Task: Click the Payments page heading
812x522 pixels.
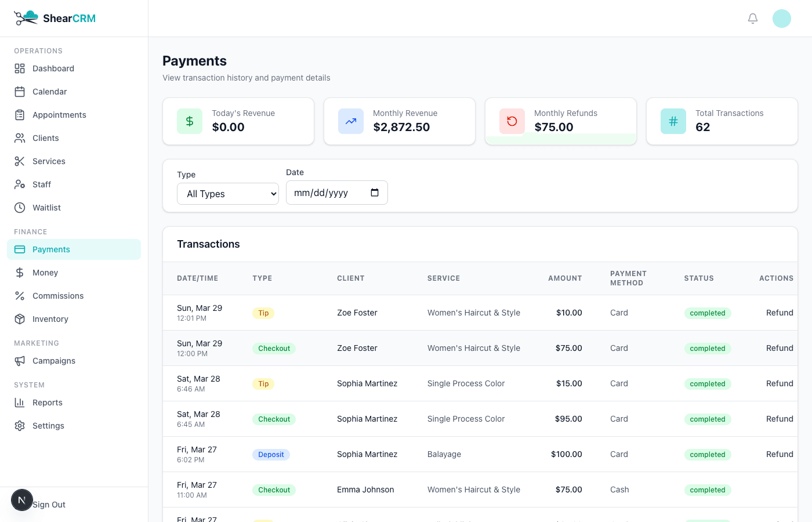Action: 194,61
